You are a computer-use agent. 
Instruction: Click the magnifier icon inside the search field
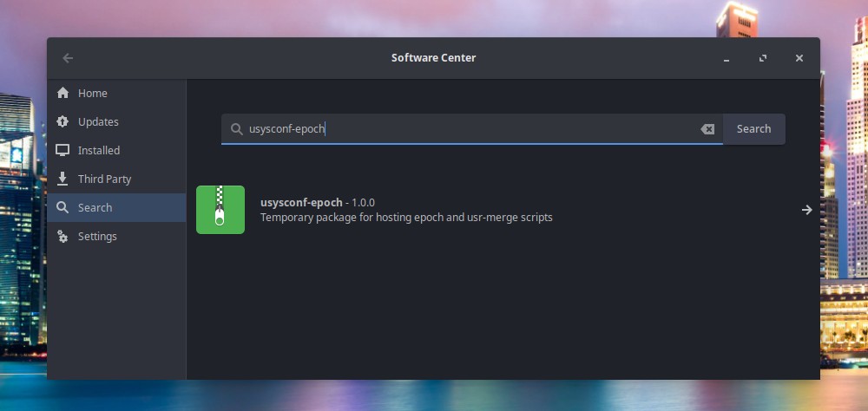point(236,129)
